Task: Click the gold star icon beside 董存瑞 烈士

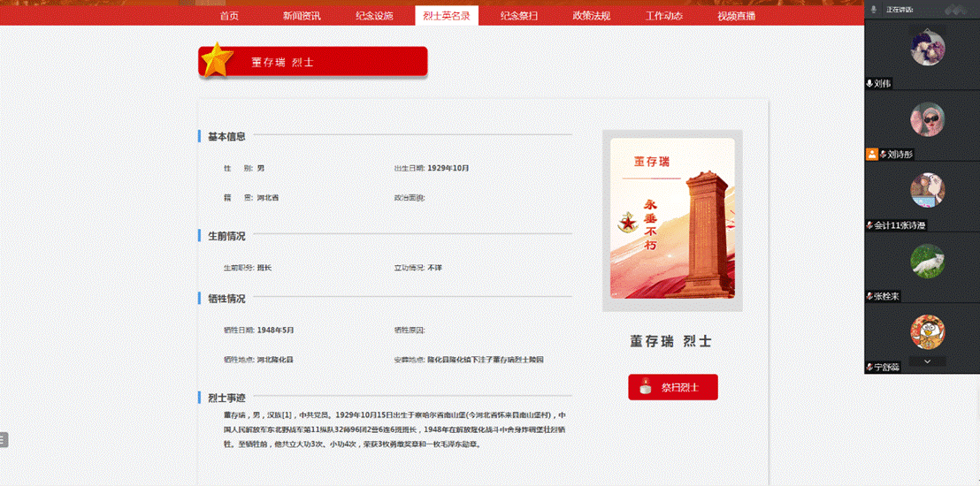Action: pyautogui.click(x=217, y=61)
